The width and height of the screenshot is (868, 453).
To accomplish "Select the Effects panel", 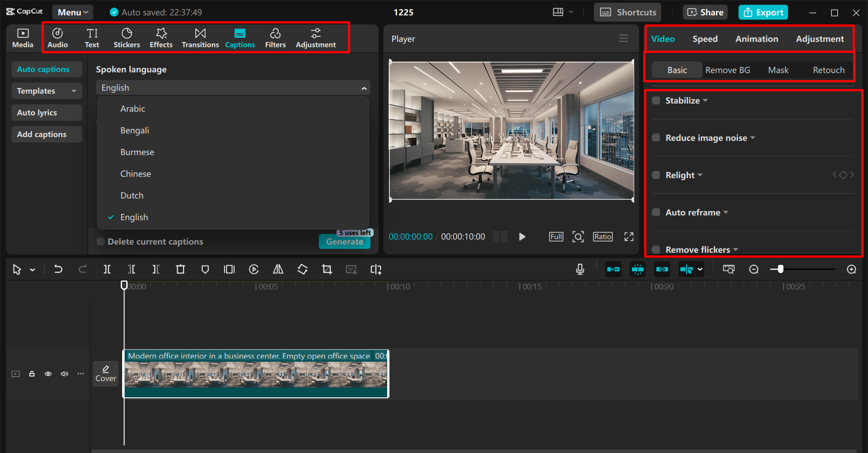I will tap(161, 37).
